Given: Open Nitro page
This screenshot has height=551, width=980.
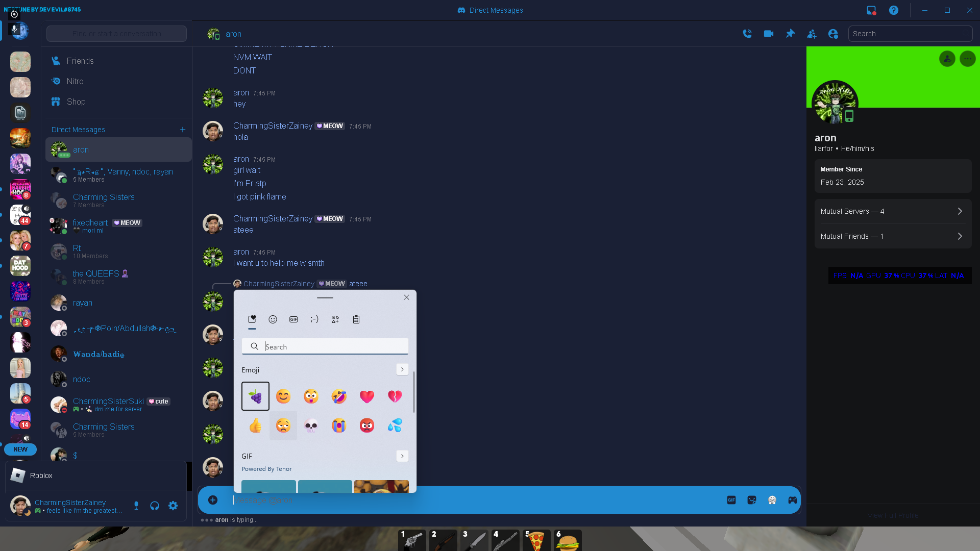Looking at the screenshot, I should (x=75, y=81).
